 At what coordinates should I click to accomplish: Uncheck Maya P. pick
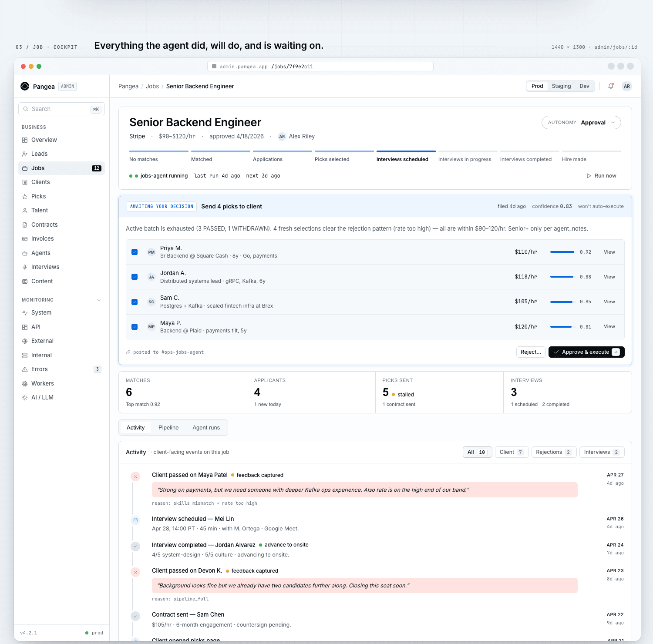(135, 326)
